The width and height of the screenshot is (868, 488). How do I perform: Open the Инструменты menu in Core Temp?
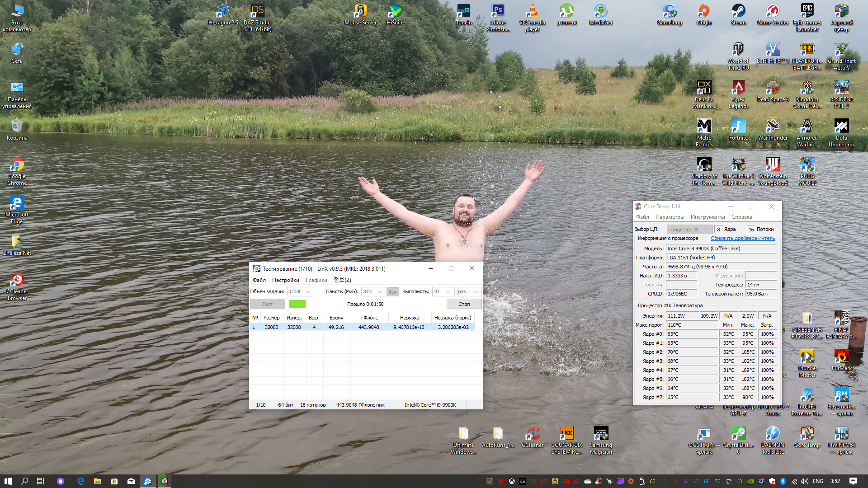(x=708, y=217)
